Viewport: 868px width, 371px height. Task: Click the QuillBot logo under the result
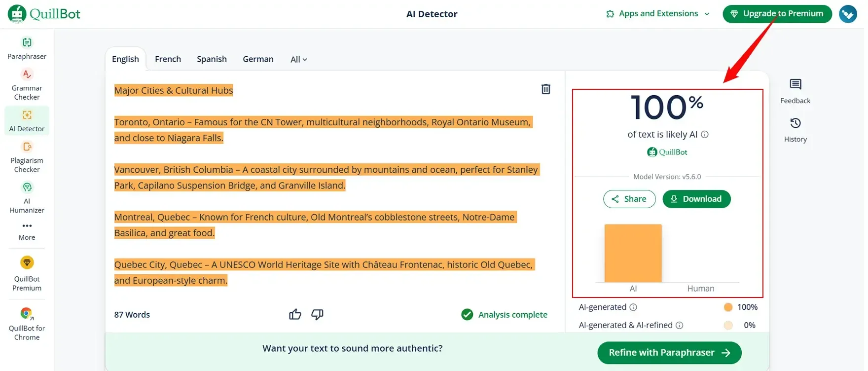pos(667,152)
